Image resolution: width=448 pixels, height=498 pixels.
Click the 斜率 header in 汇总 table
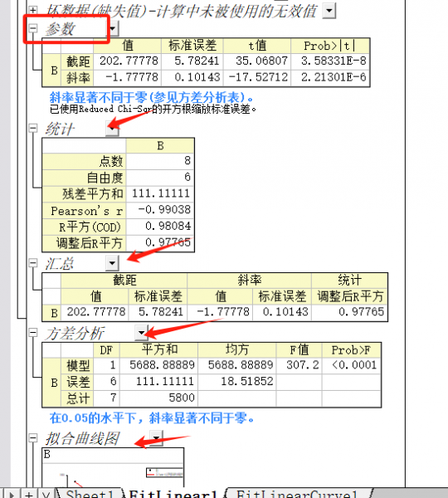pos(249,281)
